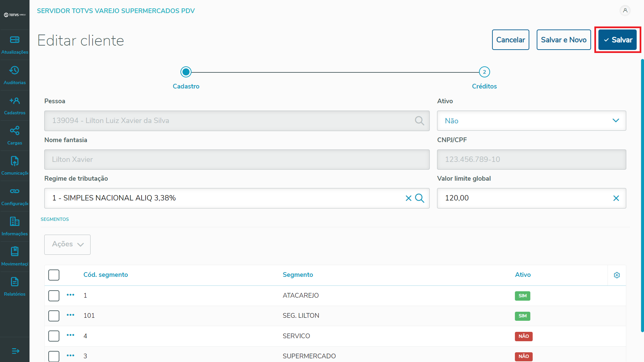Open the Ativo dropdown showing Não
Viewport: 644px width, 362px height.
pyautogui.click(x=531, y=121)
